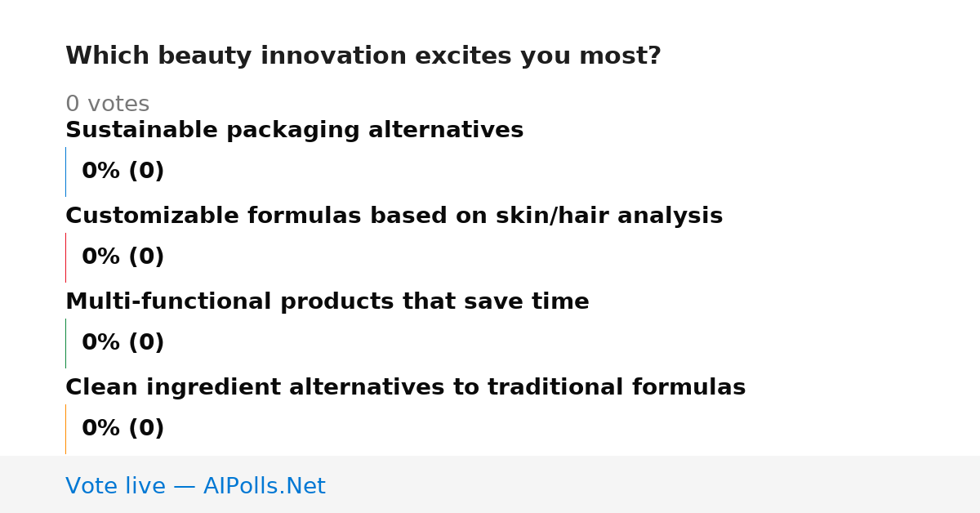The image size is (980, 513).
Task: Click the word 'AIPolls.Net' in footer
Action: pyautogui.click(x=264, y=486)
